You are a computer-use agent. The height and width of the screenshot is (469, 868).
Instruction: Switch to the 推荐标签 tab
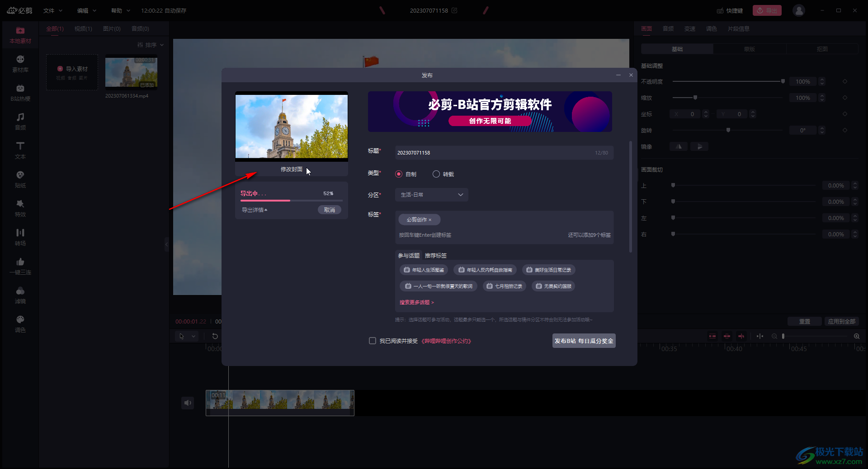coord(436,255)
